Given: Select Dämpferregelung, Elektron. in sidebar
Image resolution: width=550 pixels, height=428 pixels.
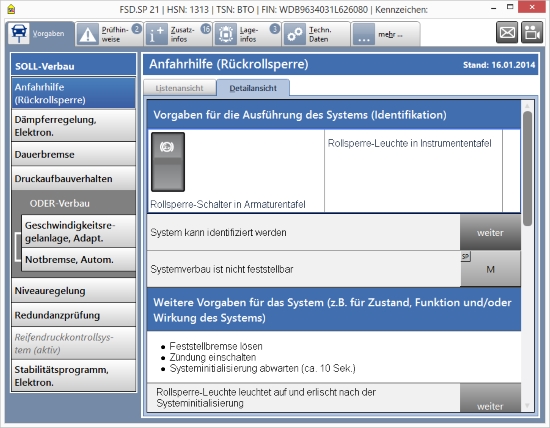Looking at the screenshot, I should (73, 126).
